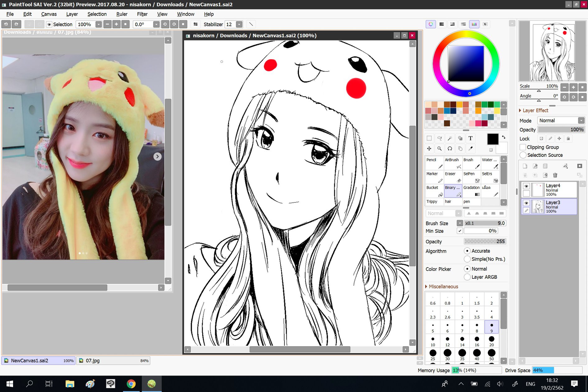Choose the Pencil brush
This screenshot has height=392, width=588.
434,163
